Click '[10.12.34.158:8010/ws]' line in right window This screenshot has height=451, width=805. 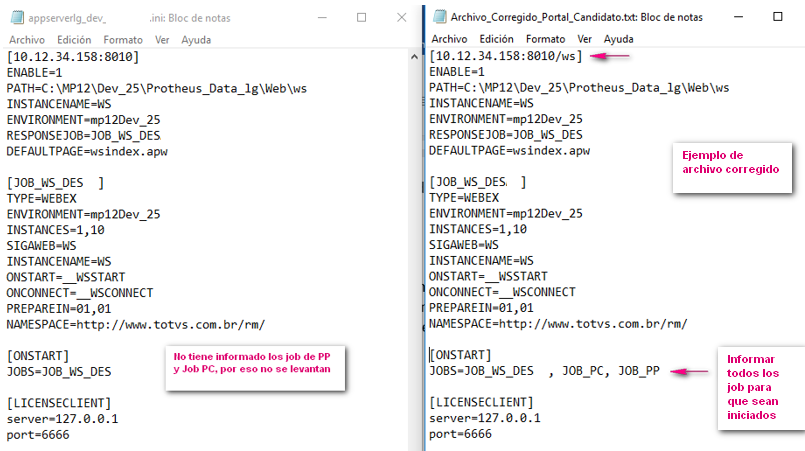pyautogui.click(x=506, y=56)
